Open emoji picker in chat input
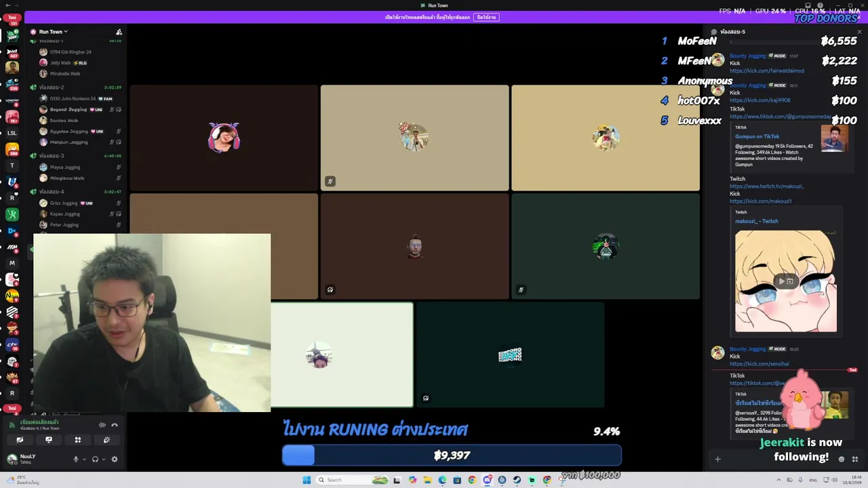The width and height of the screenshot is (868, 488). [x=842, y=459]
